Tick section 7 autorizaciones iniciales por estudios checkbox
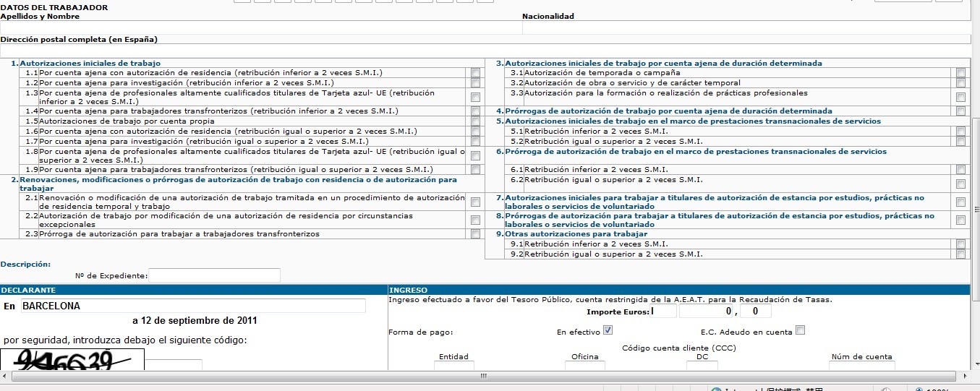Image resolution: width=980 pixels, height=391 pixels. point(960,202)
